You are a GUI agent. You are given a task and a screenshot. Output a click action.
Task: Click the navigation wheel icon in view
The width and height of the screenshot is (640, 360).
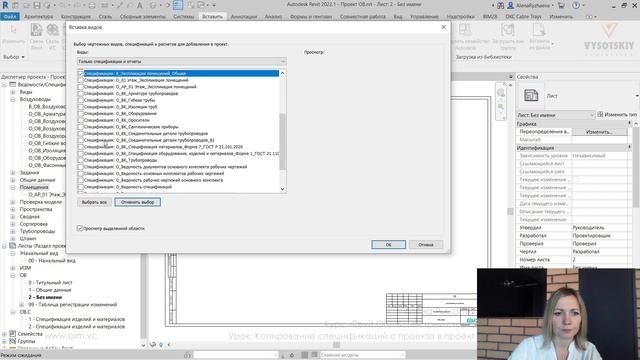coord(501,93)
